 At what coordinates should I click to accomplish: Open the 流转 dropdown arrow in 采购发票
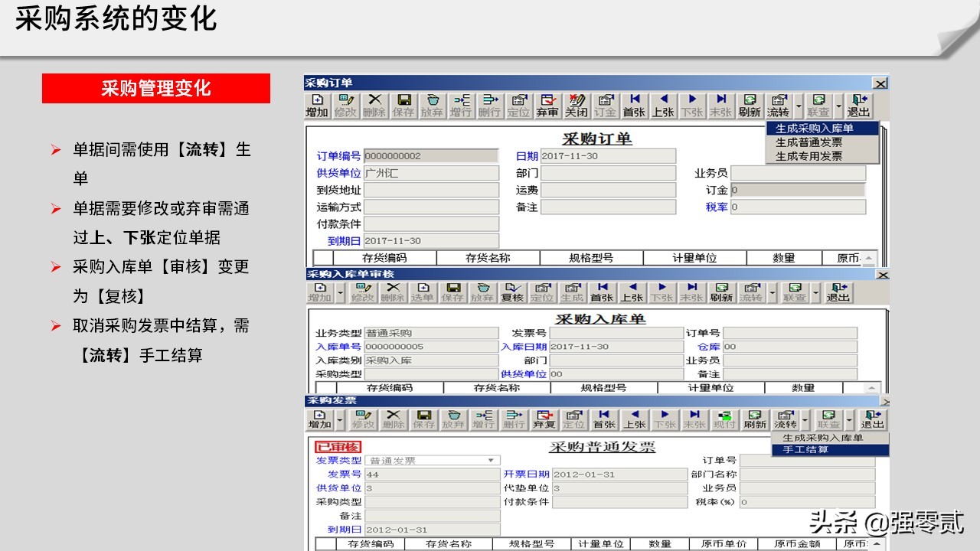[x=805, y=419]
